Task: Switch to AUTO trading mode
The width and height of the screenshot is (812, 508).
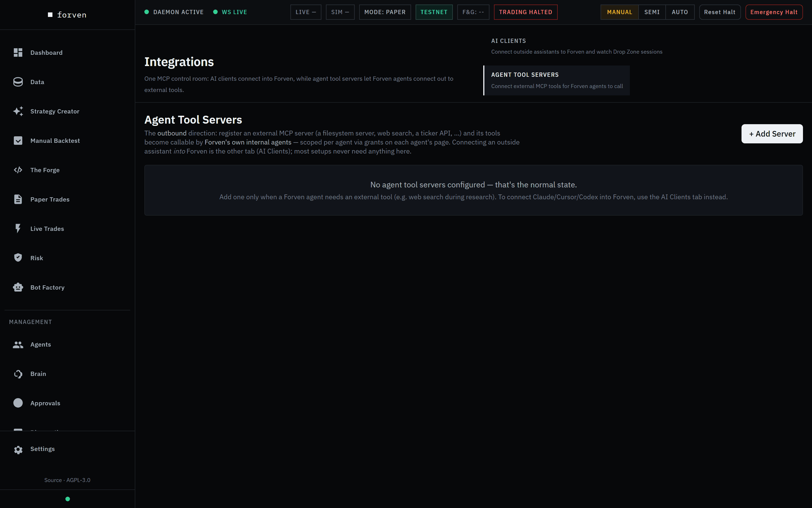Action: [680, 12]
